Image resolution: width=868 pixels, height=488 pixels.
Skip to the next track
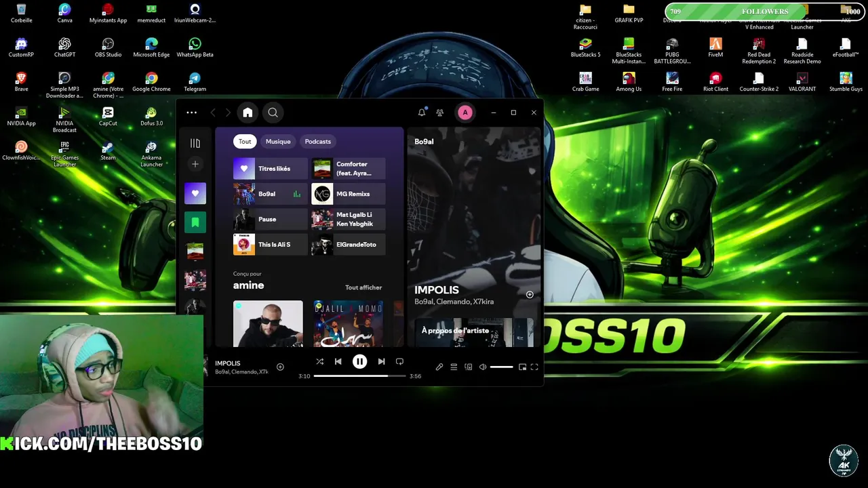(x=381, y=362)
